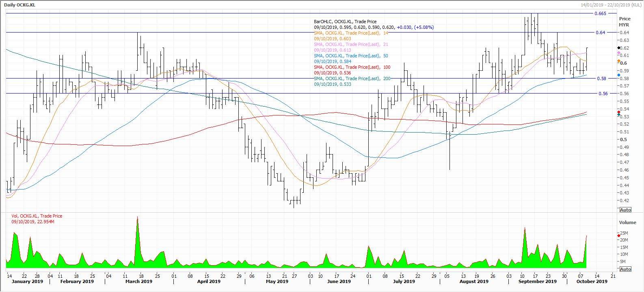Click the red SMA 100 diamond marker

pos(618,112)
